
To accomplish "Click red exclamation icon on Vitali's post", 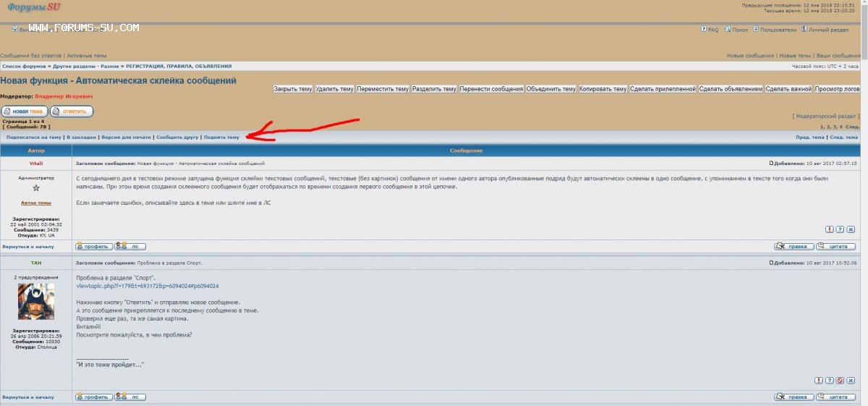I will [829, 229].
